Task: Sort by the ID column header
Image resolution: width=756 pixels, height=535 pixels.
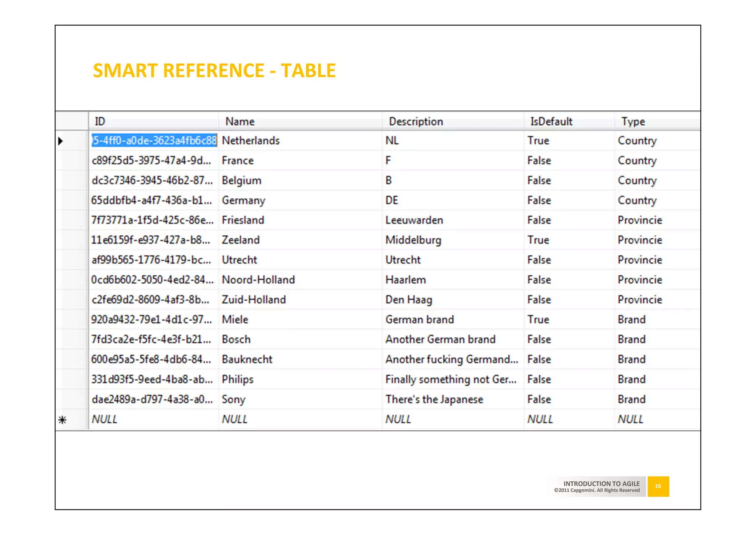Action: tap(154, 121)
